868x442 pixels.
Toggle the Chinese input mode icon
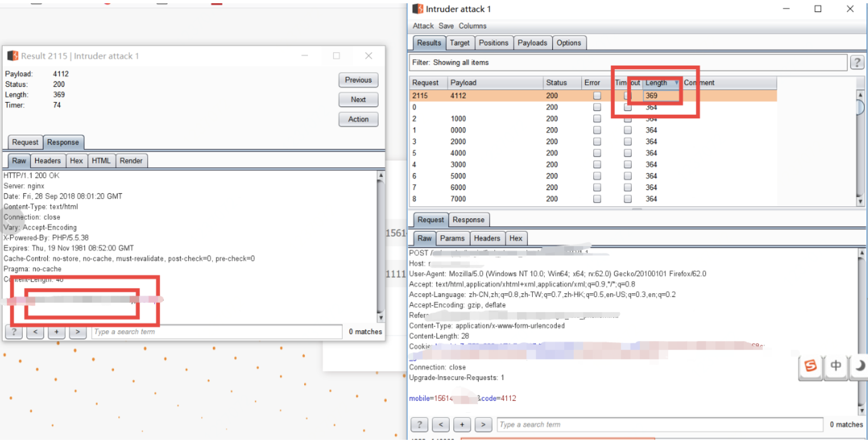(x=835, y=366)
